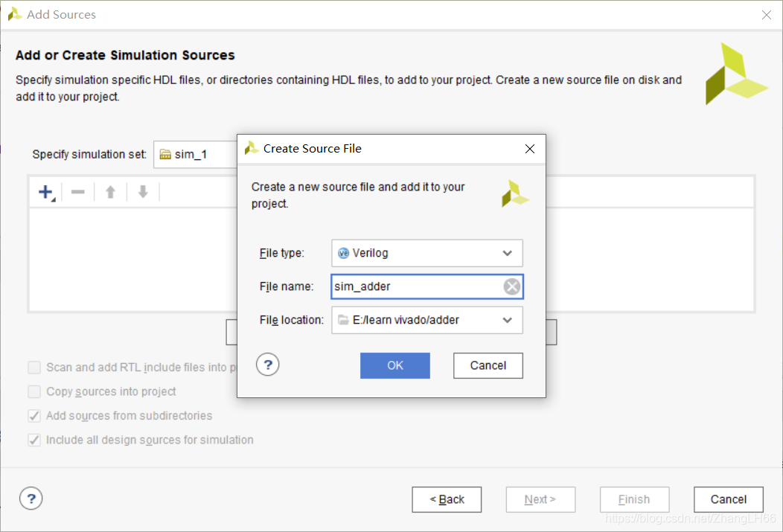Click the Finish button in wizard
This screenshot has width=783, height=532.
[634, 499]
